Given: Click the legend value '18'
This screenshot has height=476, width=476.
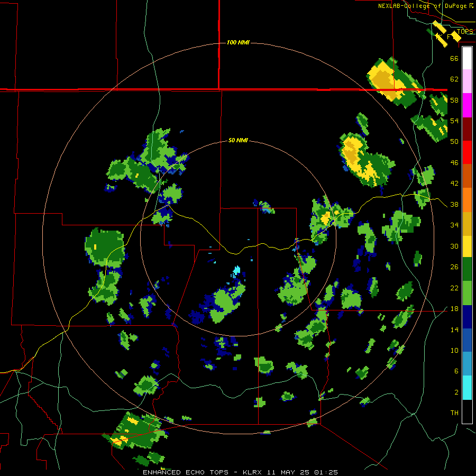Looking at the screenshot, I should (454, 309).
